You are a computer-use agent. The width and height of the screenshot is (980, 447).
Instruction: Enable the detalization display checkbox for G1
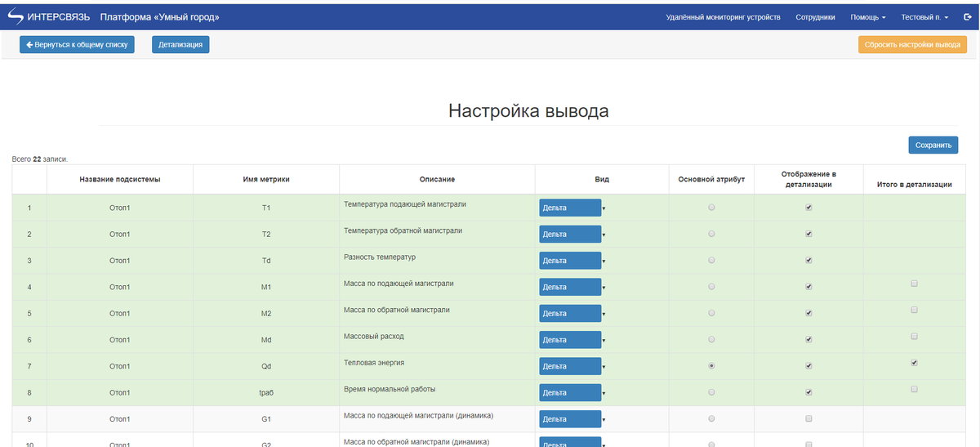click(x=808, y=418)
